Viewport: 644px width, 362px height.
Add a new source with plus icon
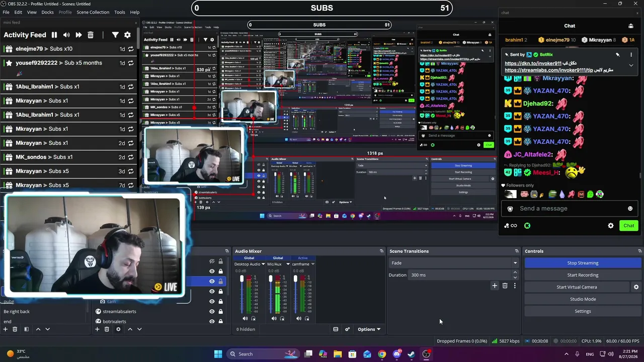[x=97, y=329]
